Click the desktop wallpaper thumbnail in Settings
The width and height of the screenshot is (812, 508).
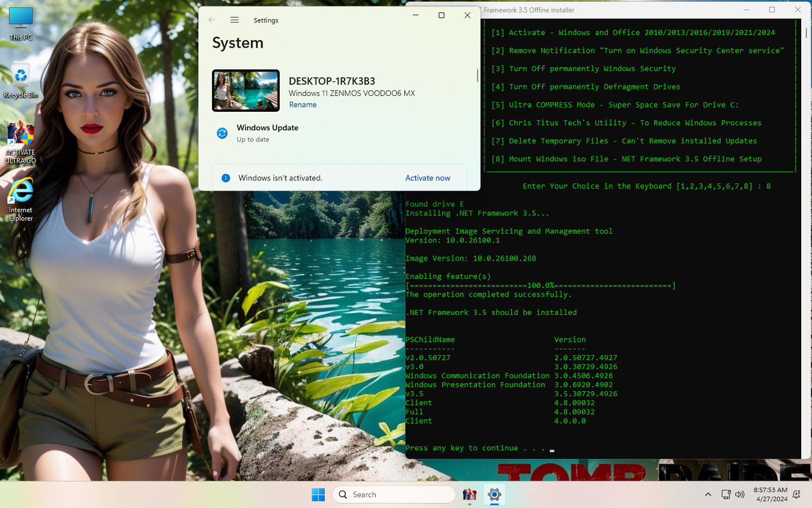[x=246, y=91]
